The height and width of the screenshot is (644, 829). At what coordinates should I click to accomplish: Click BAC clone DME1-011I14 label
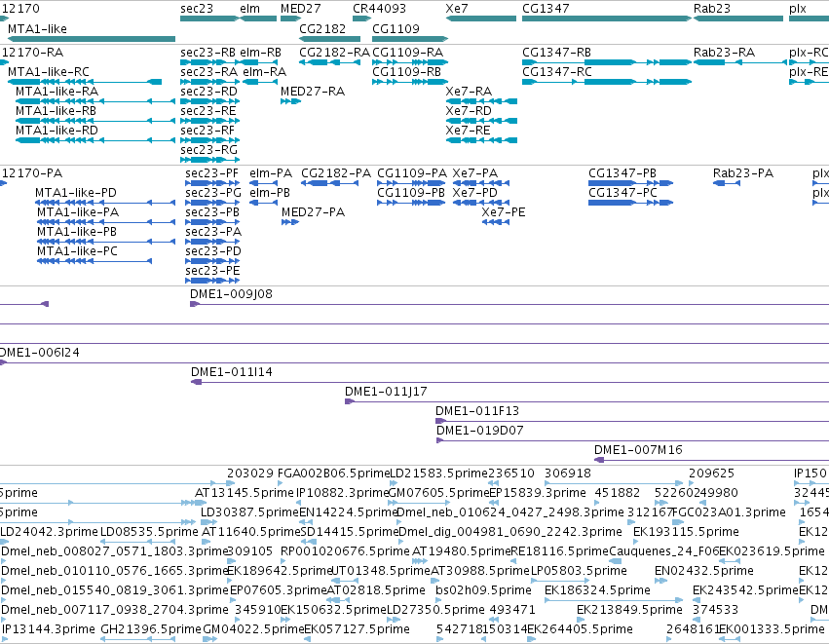tap(232, 372)
